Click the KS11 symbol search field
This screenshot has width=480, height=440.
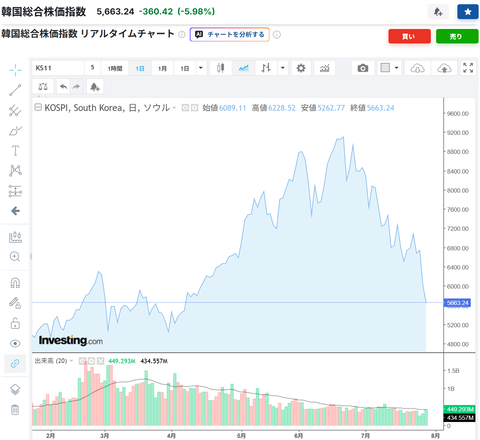(58, 68)
